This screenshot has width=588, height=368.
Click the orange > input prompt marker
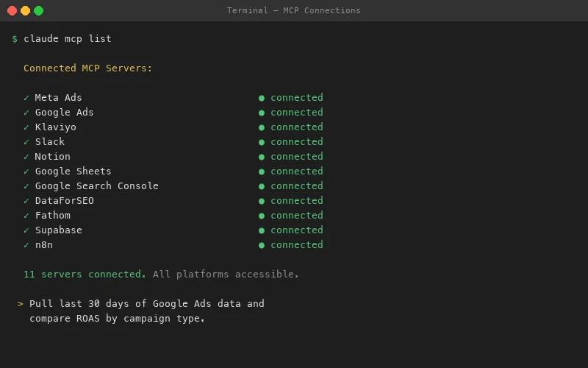(x=21, y=304)
